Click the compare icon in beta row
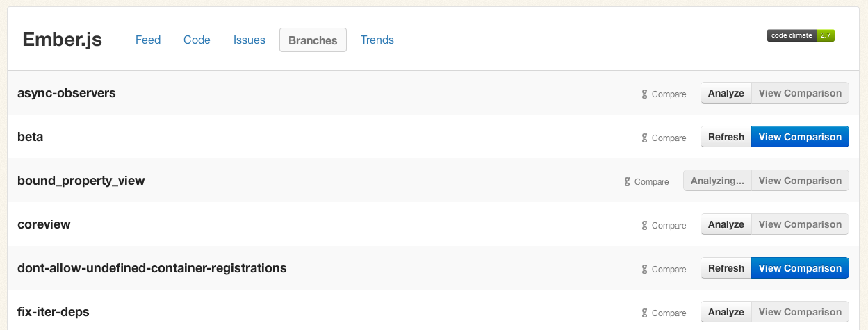The height and width of the screenshot is (330, 868). point(644,138)
